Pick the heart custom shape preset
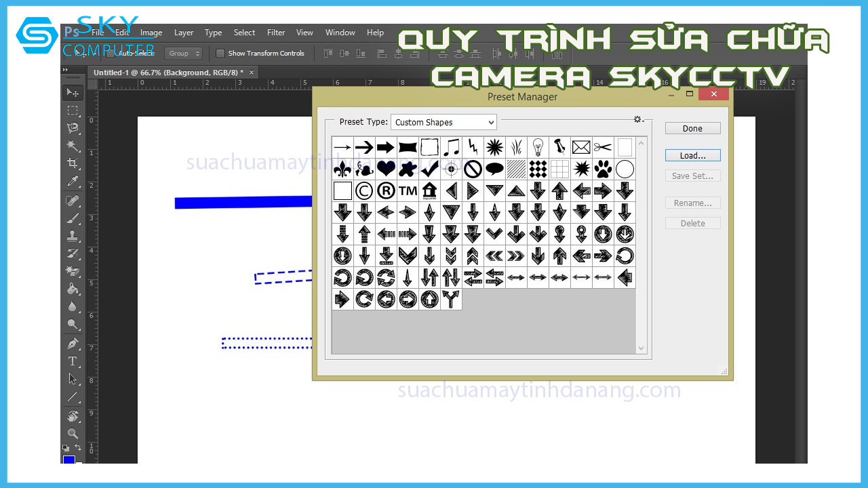 point(386,169)
